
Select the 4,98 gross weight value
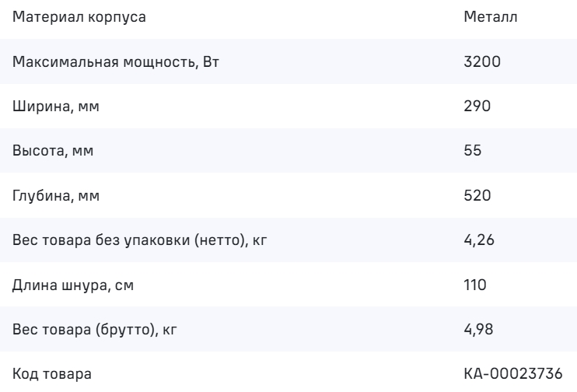[476, 331]
